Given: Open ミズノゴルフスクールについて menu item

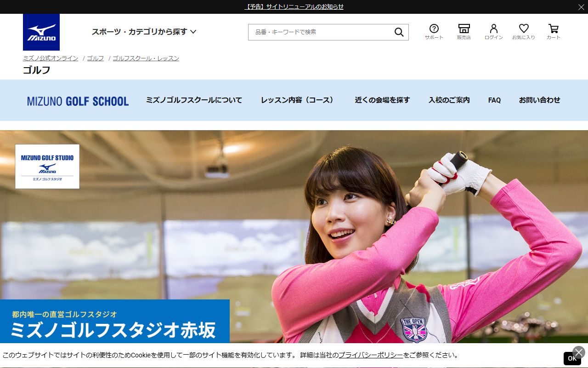Looking at the screenshot, I should pos(194,100).
